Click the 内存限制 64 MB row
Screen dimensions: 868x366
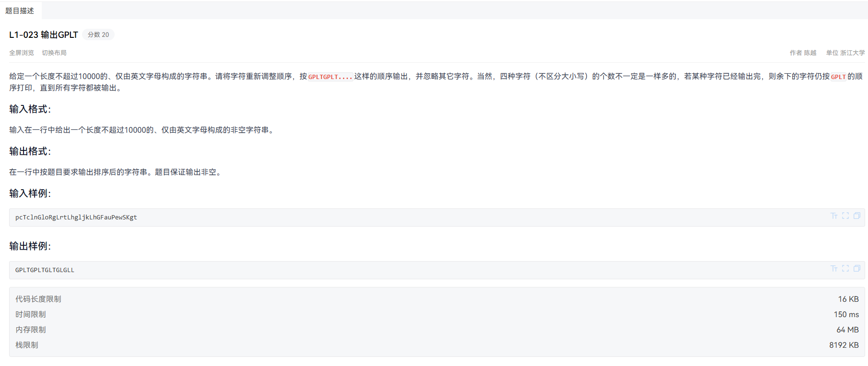pyautogui.click(x=437, y=330)
